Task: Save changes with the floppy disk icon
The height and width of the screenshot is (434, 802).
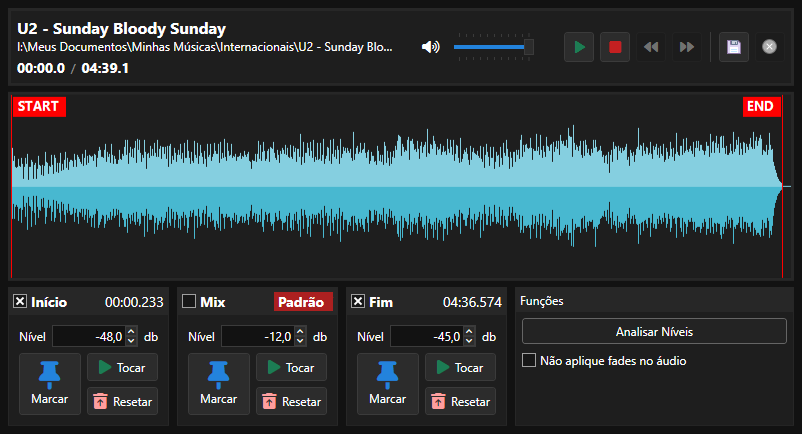Action: tap(734, 47)
